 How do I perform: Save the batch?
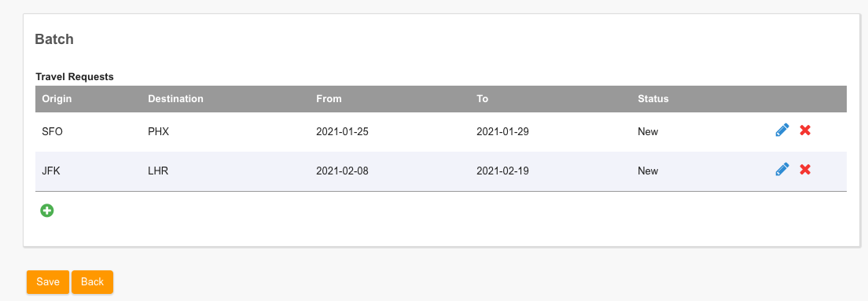pyautogui.click(x=48, y=281)
